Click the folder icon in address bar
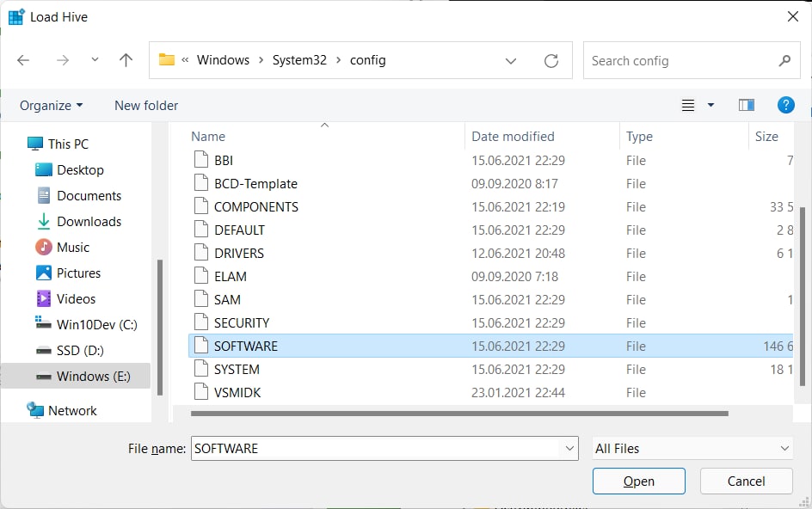 pyautogui.click(x=167, y=59)
